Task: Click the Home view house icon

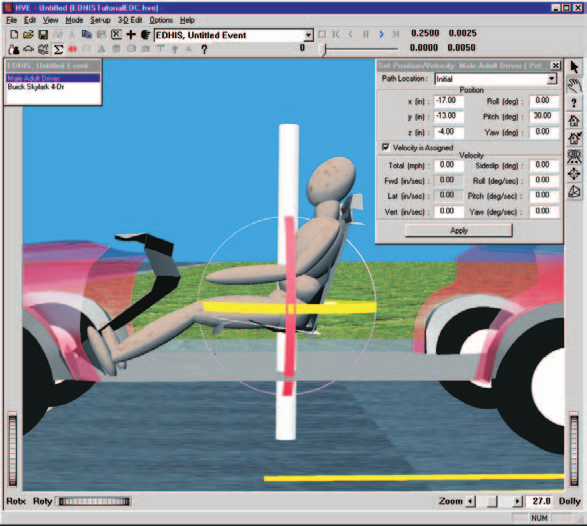Action: 574,121
